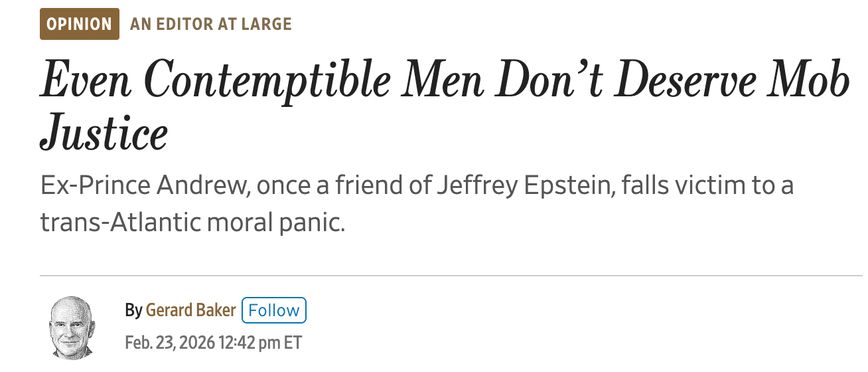
Task: Open the Gerard Baker author link
Action: point(190,310)
